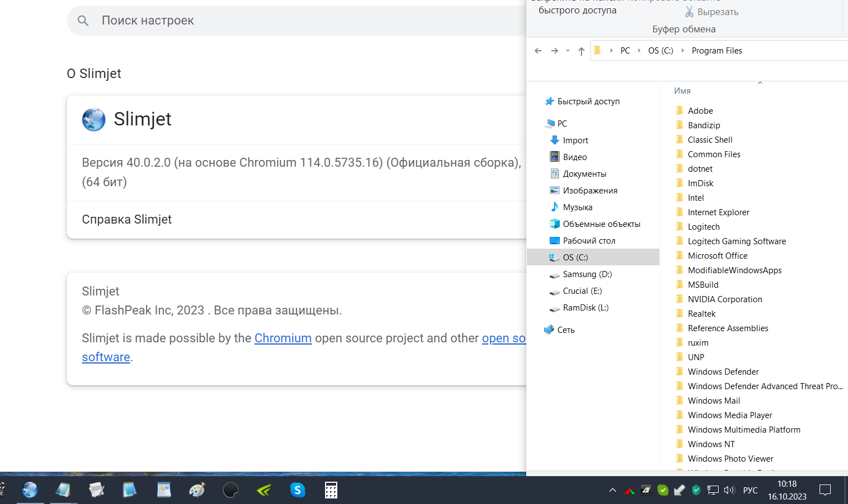Go back in File Explorer

[538, 51]
